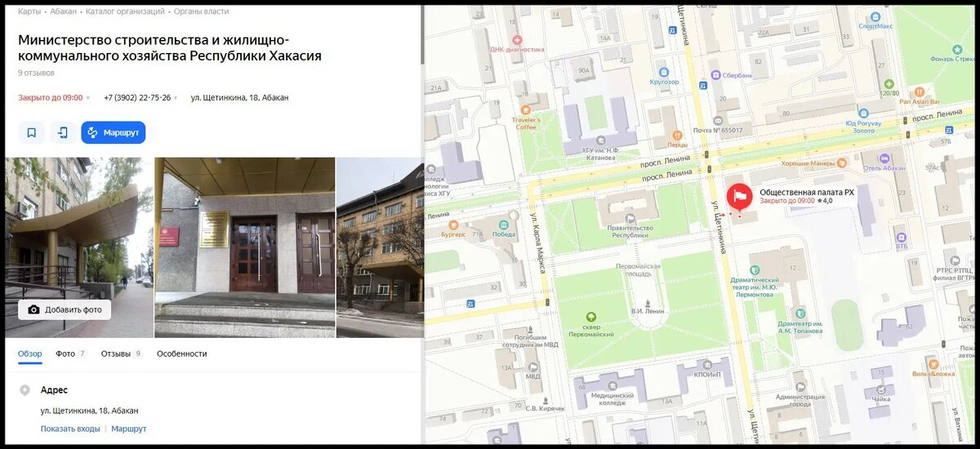
Task: Select the Отель Абакан hotel icon
Action: click(x=884, y=158)
